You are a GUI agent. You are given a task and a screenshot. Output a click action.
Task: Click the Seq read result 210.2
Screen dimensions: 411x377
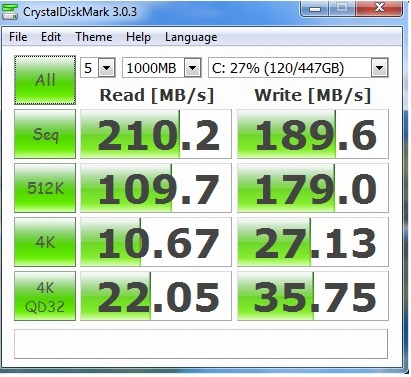click(156, 134)
